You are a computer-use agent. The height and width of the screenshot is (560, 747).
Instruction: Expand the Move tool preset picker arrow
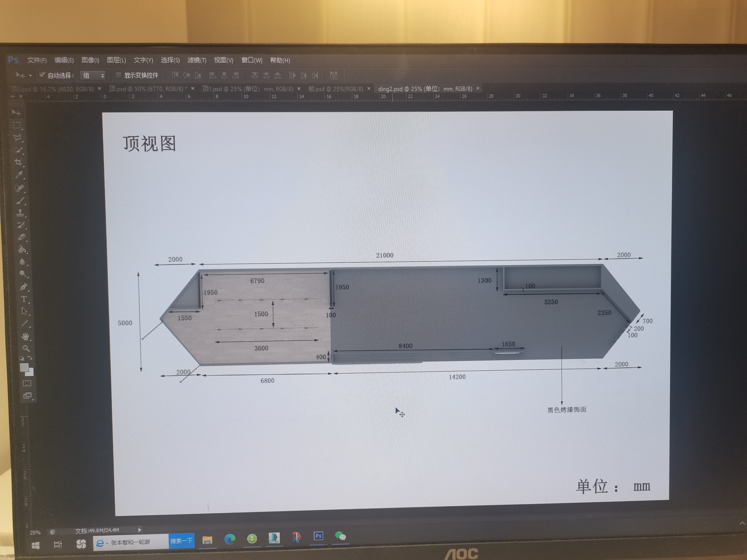[30, 76]
